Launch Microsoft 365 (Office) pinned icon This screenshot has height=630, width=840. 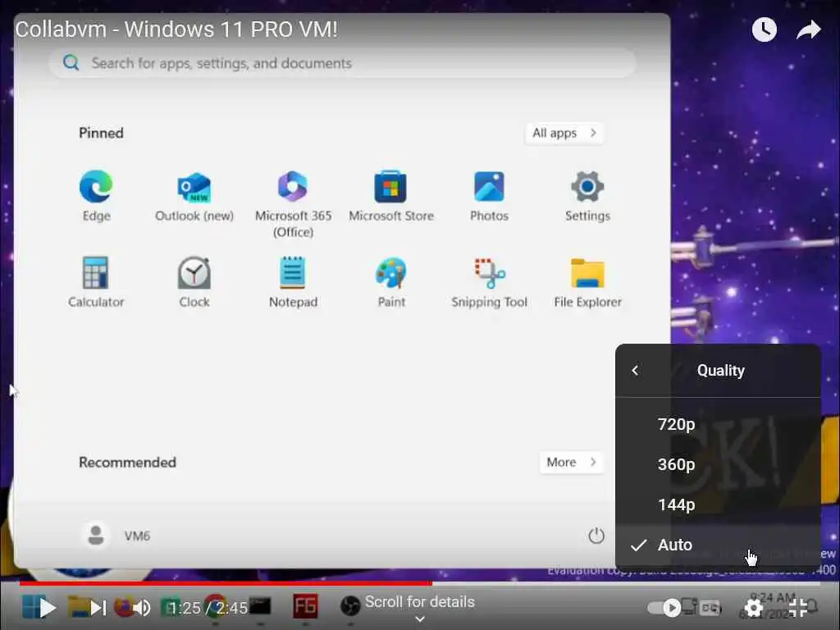(293, 186)
